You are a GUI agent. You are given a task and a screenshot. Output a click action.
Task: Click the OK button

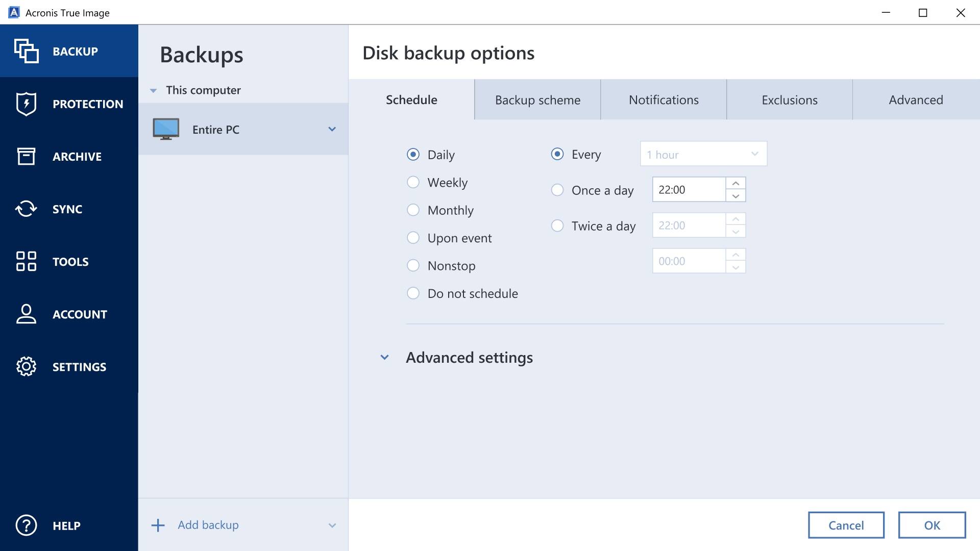[933, 525]
